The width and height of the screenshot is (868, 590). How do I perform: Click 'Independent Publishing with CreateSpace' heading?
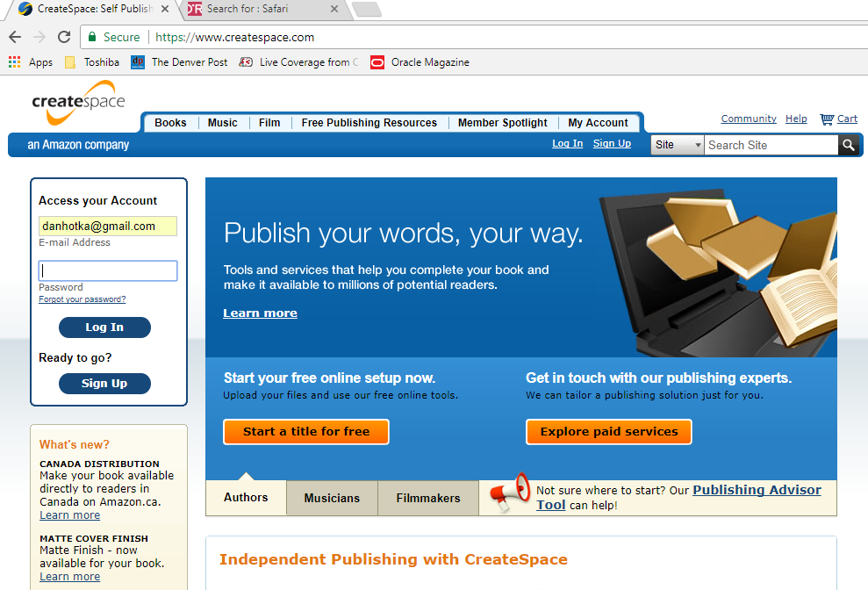coord(393,559)
